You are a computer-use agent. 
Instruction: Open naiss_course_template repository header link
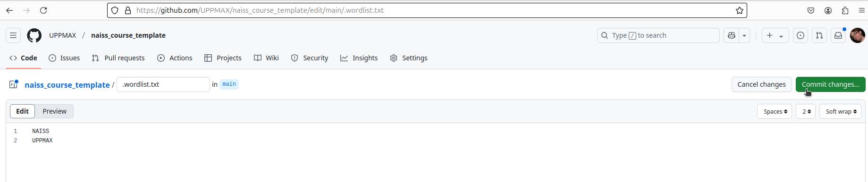[x=128, y=35]
